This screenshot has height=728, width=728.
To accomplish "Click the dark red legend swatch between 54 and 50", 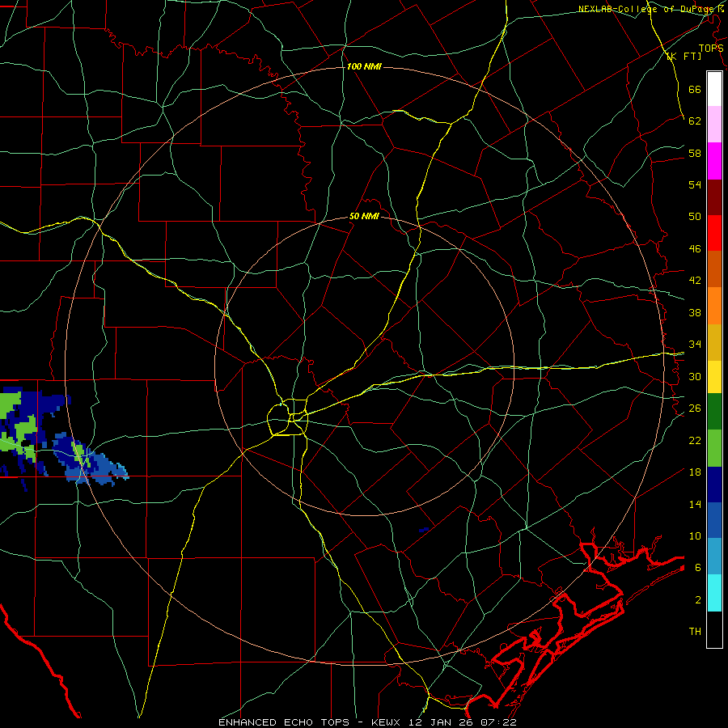I will click(714, 197).
